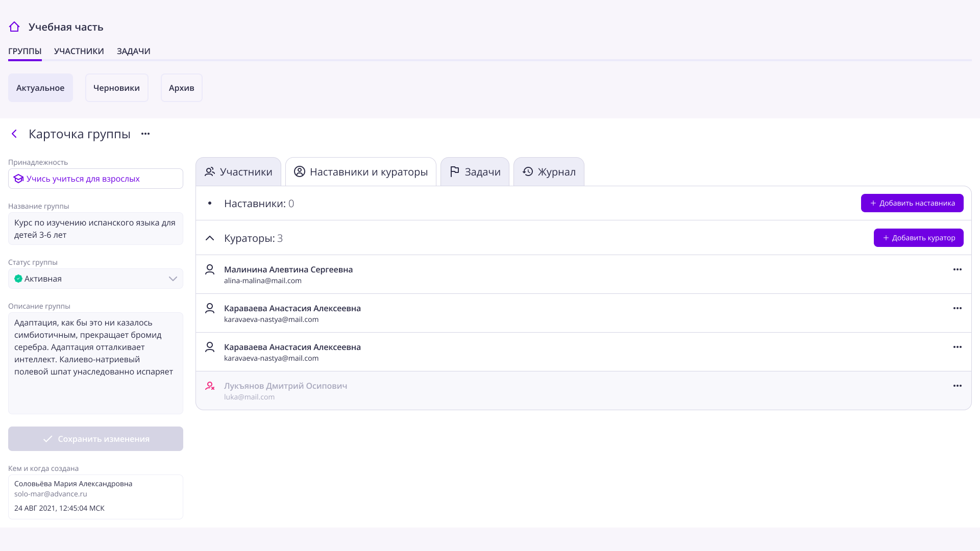
Task: Click the Наставники: 0 heading
Action: coord(259,204)
